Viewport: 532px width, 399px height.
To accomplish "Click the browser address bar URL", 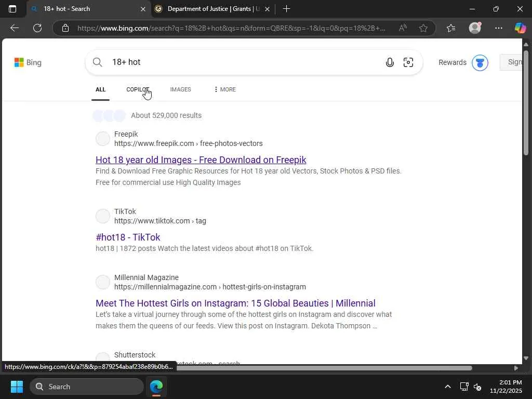I will pyautogui.click(x=231, y=28).
